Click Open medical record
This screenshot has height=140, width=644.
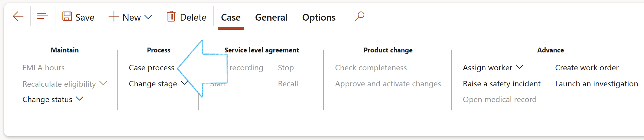coord(499,99)
